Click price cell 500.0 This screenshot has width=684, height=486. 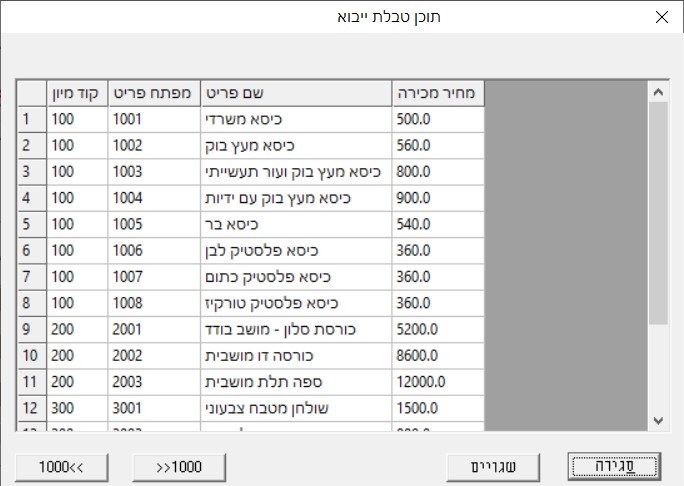[x=438, y=120]
